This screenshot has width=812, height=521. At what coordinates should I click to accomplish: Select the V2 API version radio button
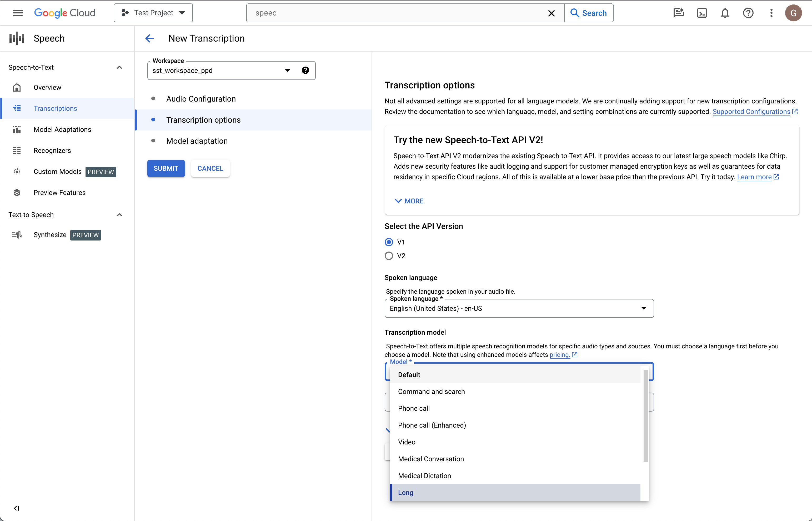click(x=389, y=255)
